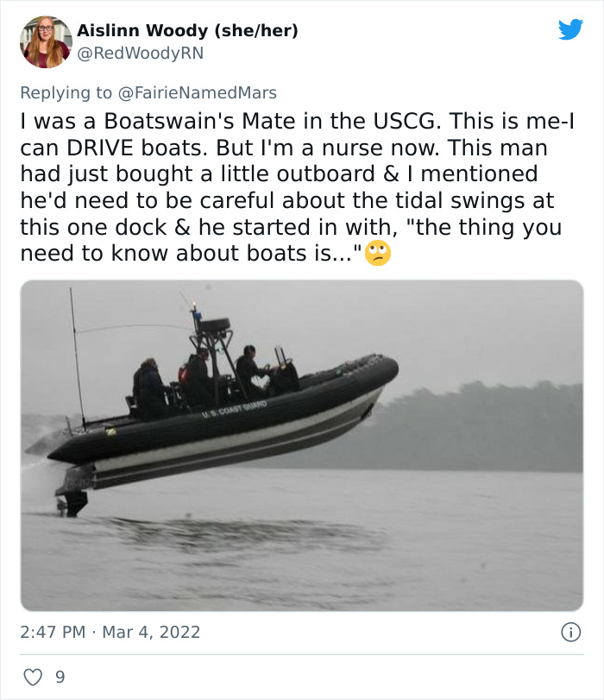The height and width of the screenshot is (700, 604).
Task: Click the U.S. Coast Guard hull lettering
Action: pyautogui.click(x=234, y=409)
